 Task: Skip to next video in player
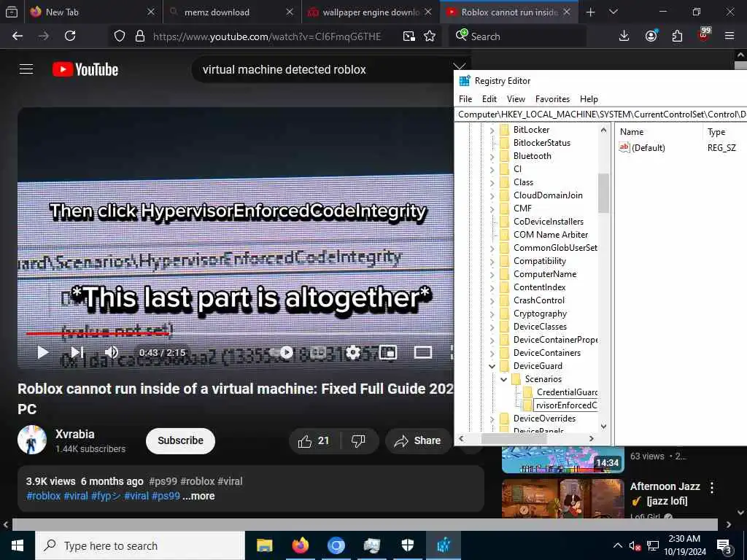pos(77,352)
